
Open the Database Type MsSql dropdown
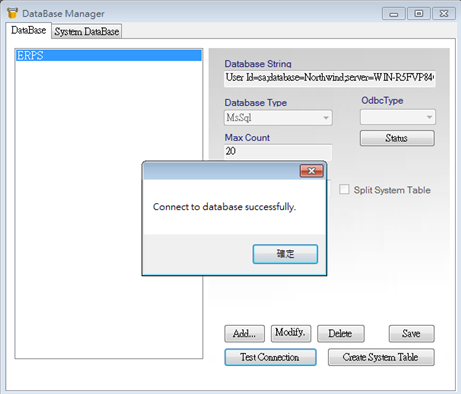coord(278,118)
